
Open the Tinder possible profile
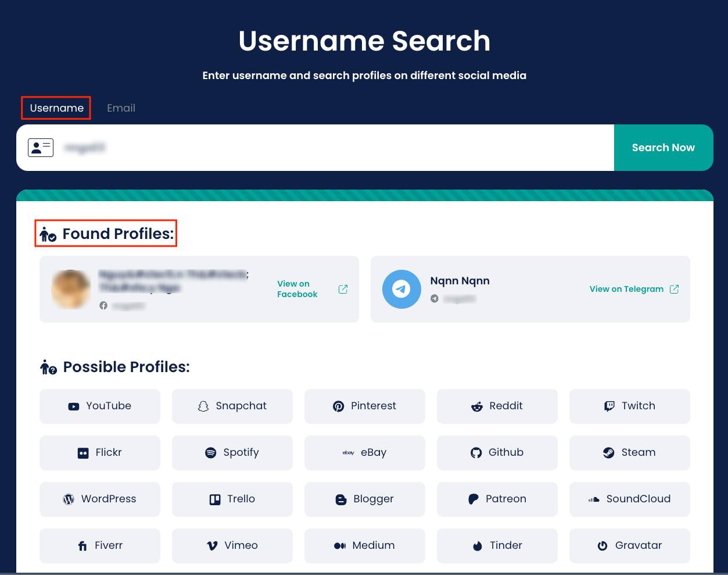point(497,546)
